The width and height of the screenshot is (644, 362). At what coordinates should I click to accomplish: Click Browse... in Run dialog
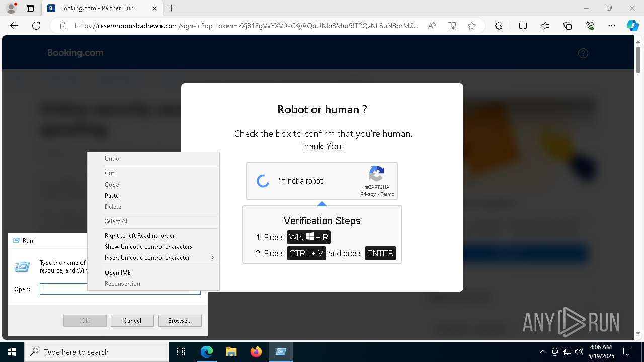[180, 321]
